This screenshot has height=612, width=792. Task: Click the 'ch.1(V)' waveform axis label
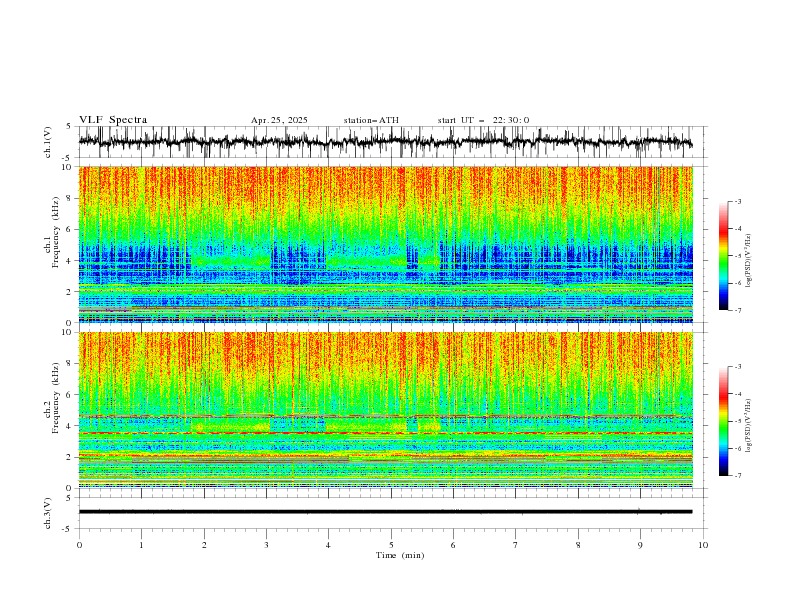[x=48, y=142]
